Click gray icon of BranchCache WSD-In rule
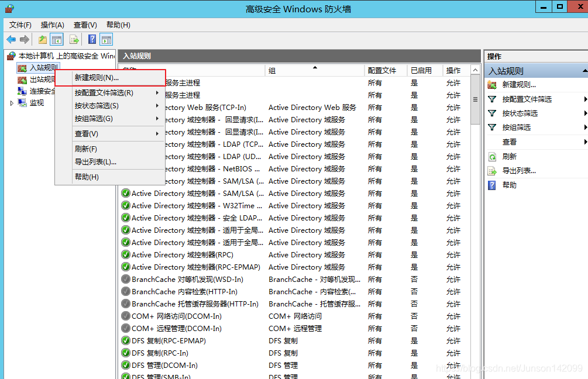Screen dimensions: 588x379 tap(126, 280)
